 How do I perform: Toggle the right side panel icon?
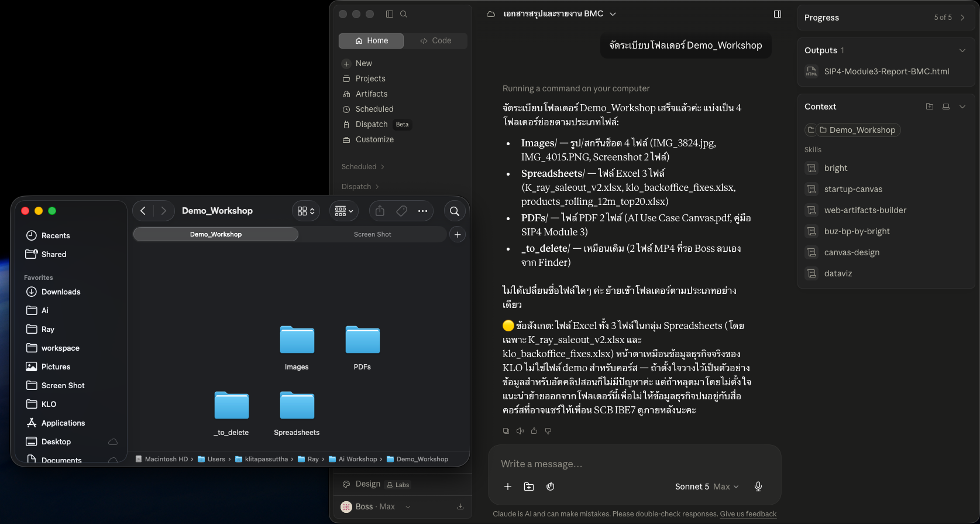[x=778, y=14]
